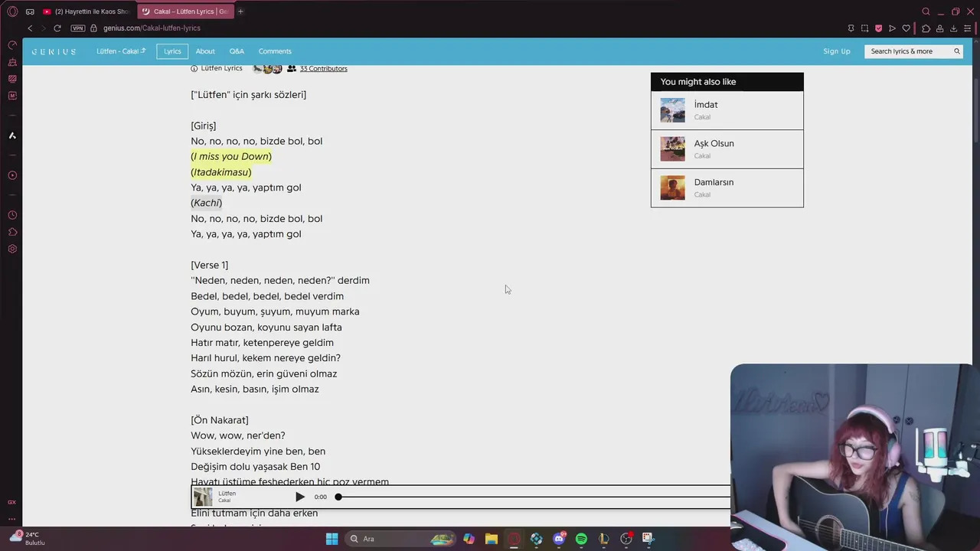Open League of Legends taskbar icon
The image size is (980, 551).
pos(603,539)
